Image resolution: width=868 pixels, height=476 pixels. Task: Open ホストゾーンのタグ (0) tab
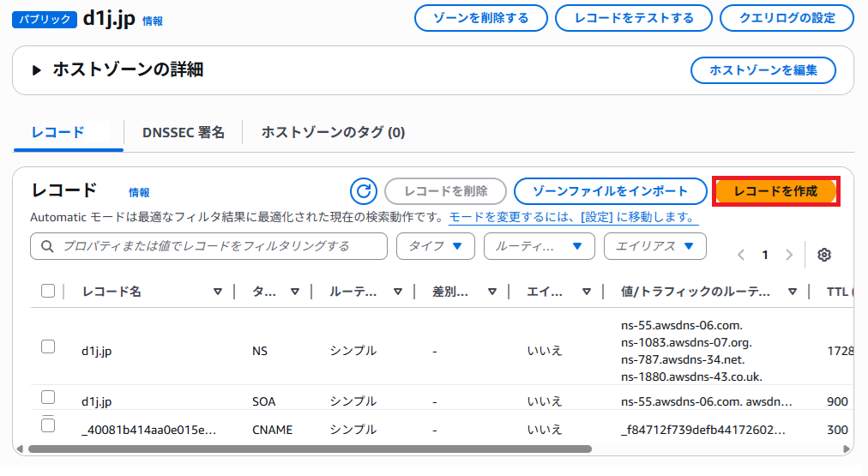(x=333, y=132)
